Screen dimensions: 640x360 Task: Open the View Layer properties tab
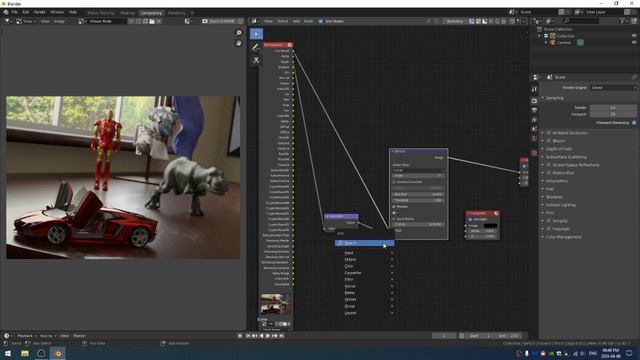click(534, 120)
